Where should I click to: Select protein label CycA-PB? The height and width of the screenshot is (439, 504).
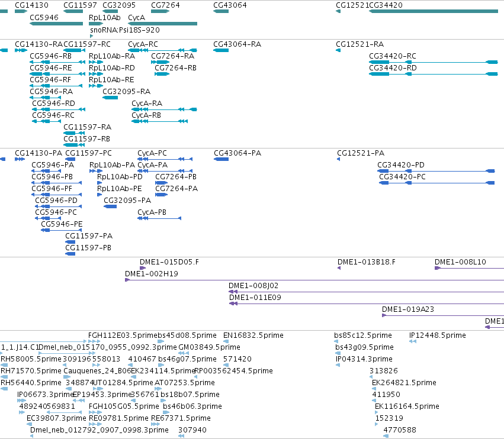(x=152, y=212)
